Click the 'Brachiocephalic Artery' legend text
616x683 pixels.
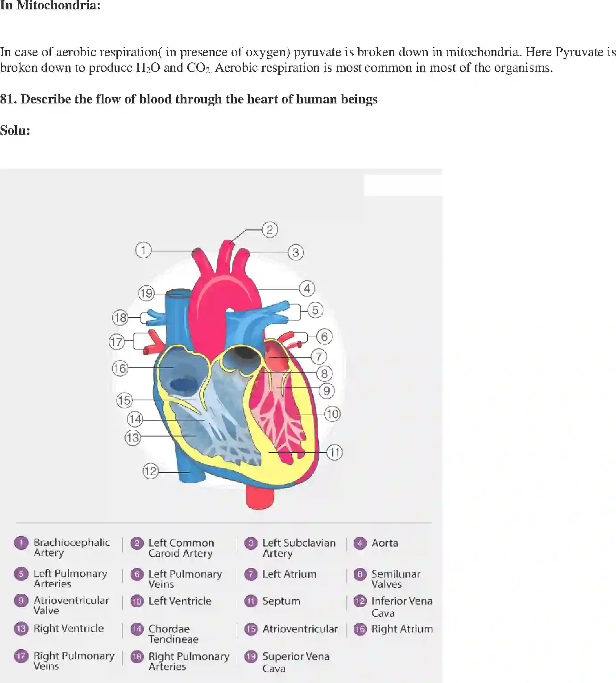click(71, 547)
